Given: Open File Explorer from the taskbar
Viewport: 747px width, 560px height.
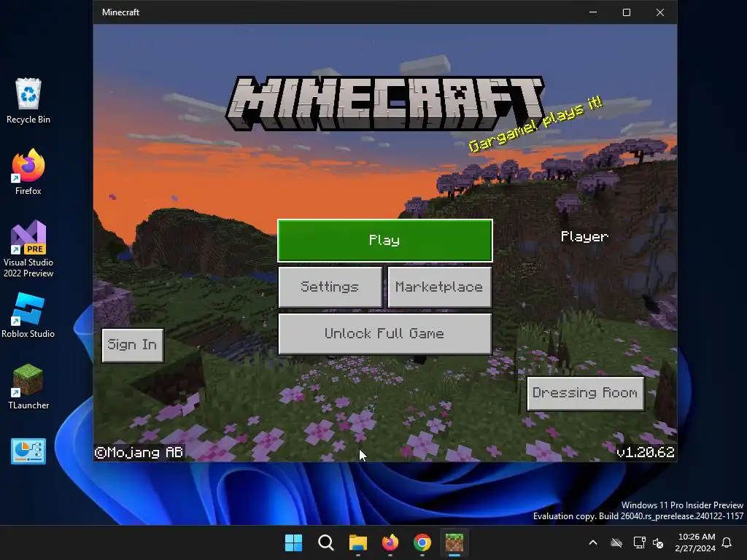Looking at the screenshot, I should click(357, 542).
